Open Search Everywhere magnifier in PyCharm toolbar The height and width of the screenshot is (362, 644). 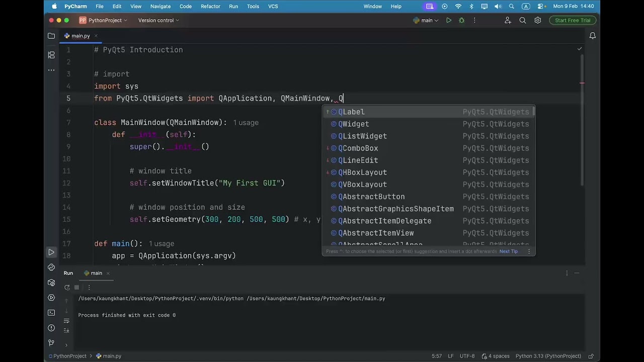click(x=523, y=20)
